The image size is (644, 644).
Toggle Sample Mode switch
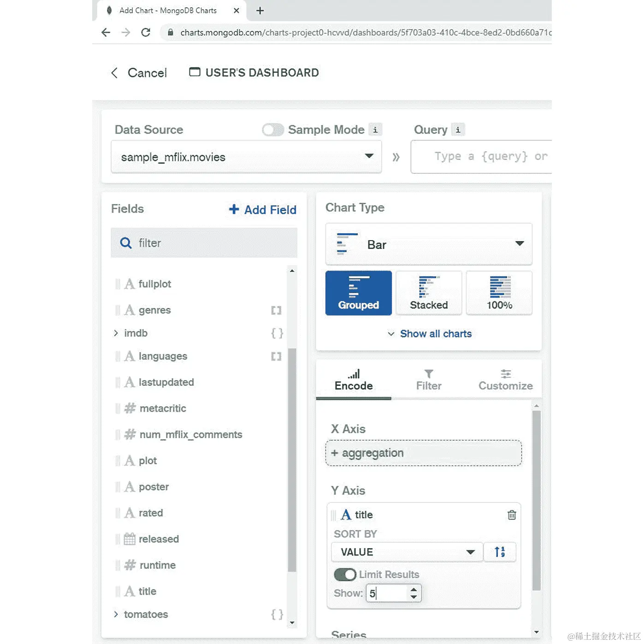(273, 130)
